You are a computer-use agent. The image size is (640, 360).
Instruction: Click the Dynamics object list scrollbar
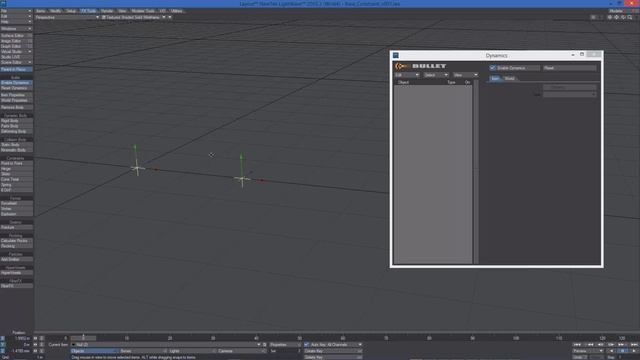tap(476, 172)
